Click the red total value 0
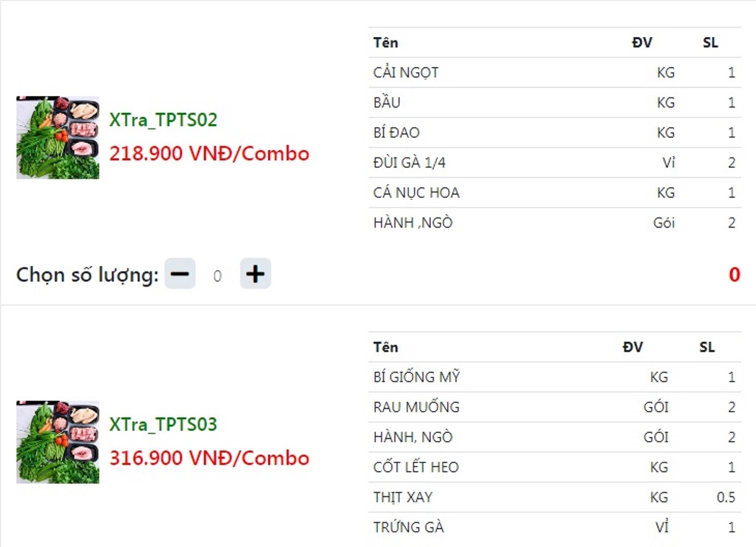Viewport: 756px width, 547px height. click(x=734, y=274)
